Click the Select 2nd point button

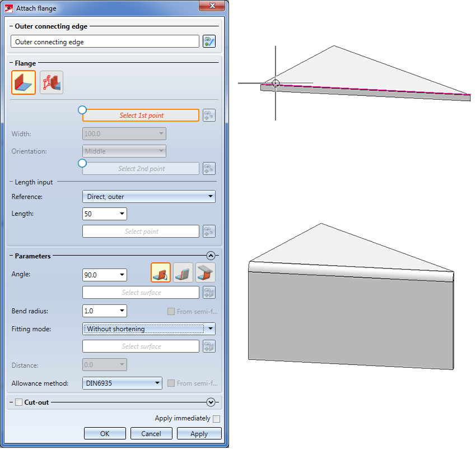(x=141, y=169)
